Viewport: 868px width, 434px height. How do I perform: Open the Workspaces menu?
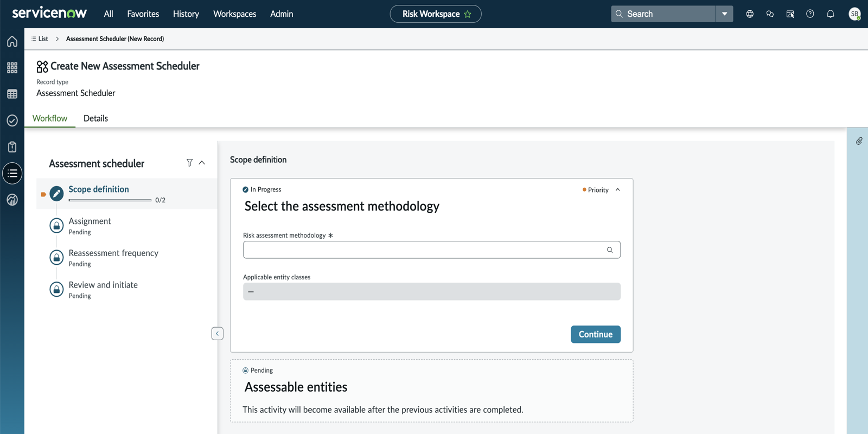coord(235,14)
